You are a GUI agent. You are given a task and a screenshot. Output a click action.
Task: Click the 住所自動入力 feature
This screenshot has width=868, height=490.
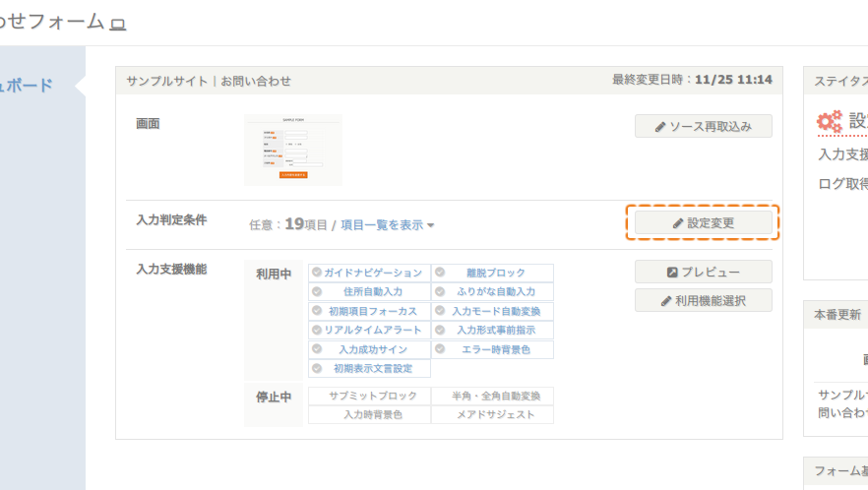369,292
